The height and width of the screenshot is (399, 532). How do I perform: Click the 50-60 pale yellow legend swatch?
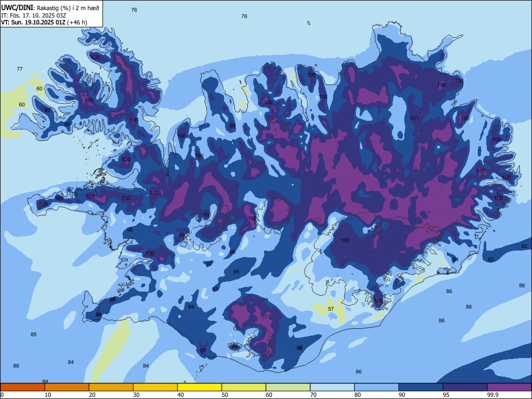point(244,387)
